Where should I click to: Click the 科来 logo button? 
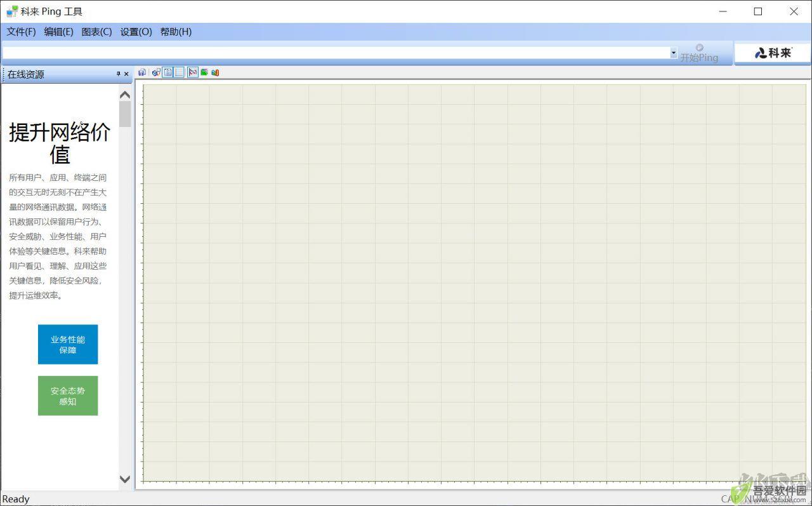coord(773,53)
